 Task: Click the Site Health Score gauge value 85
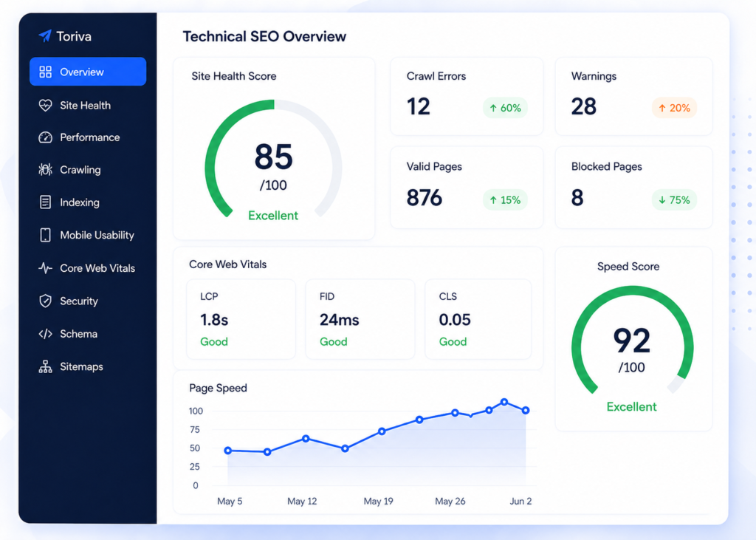tap(273, 157)
